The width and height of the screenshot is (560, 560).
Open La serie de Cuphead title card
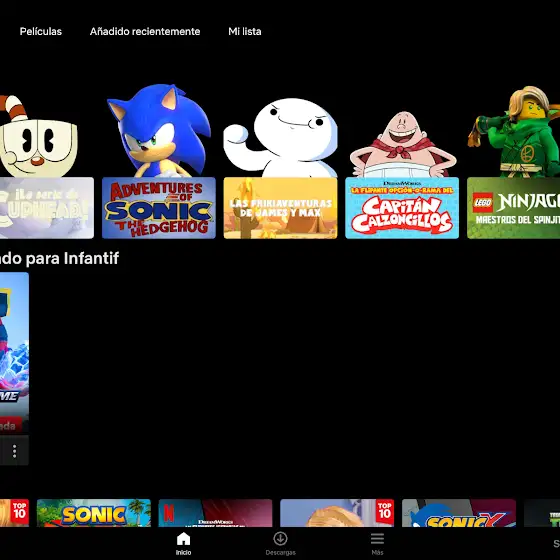[x=47, y=208]
